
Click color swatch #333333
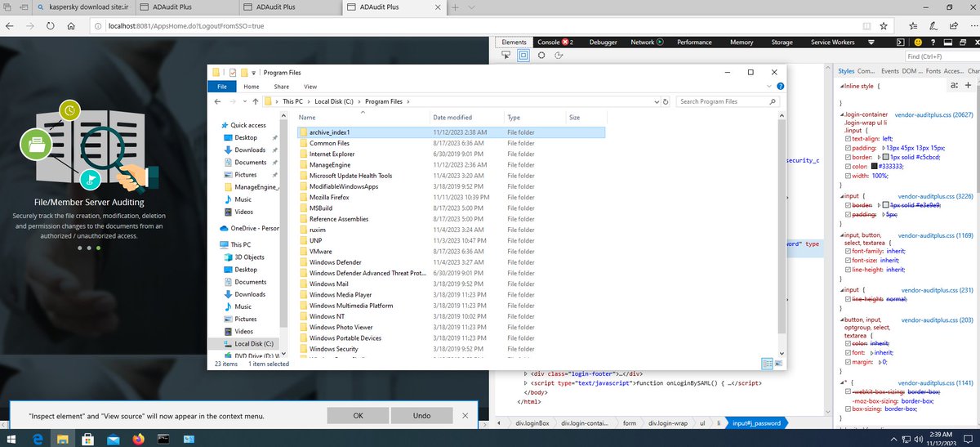click(875, 166)
